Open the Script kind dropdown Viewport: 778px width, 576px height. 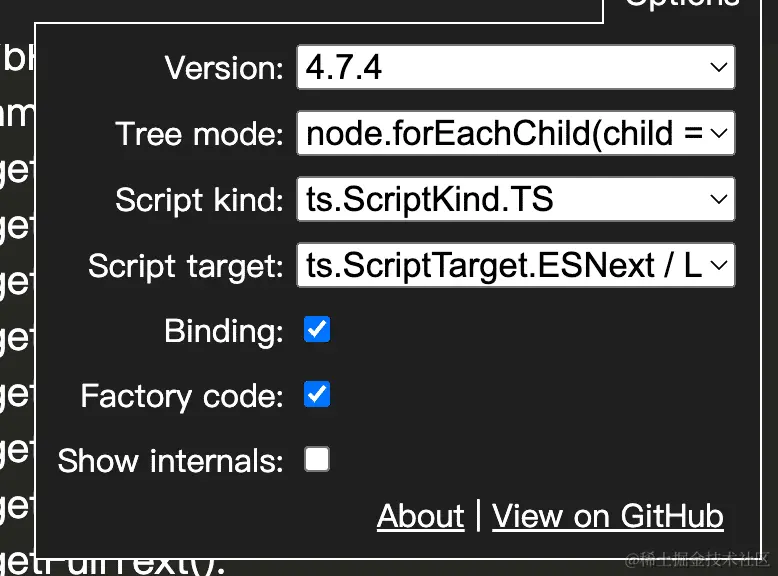pos(516,199)
